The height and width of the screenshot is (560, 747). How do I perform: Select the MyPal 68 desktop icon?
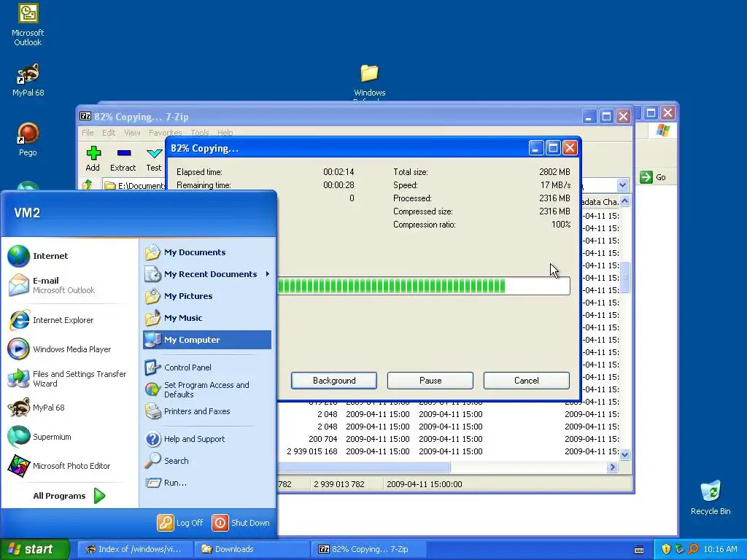(x=28, y=80)
